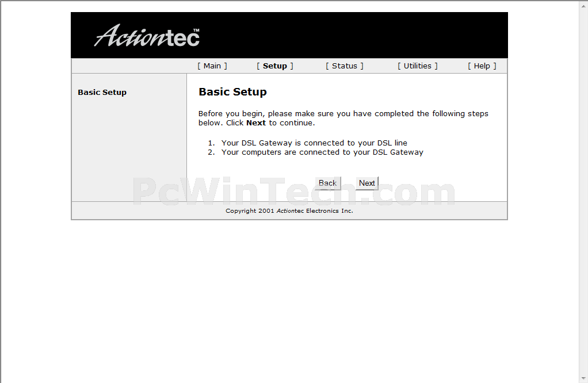
Task: Click the Actiontec logo in the header
Action: pos(147,36)
